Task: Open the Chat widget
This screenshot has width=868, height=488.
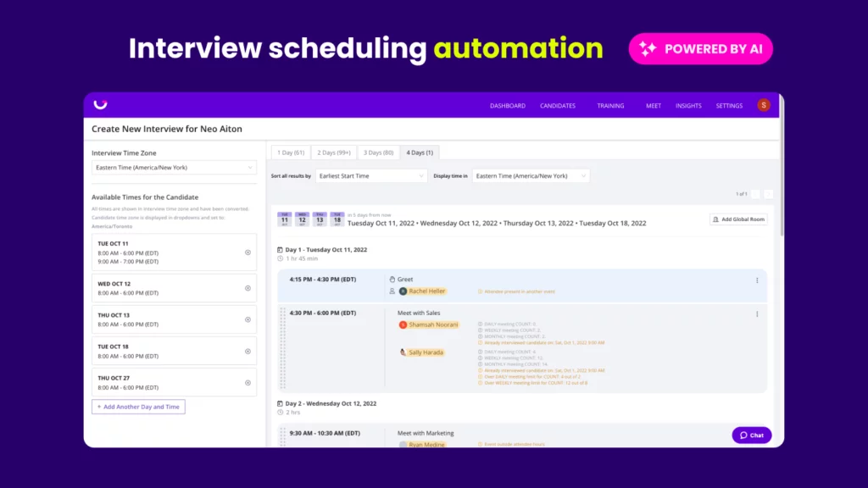Action: click(x=752, y=435)
